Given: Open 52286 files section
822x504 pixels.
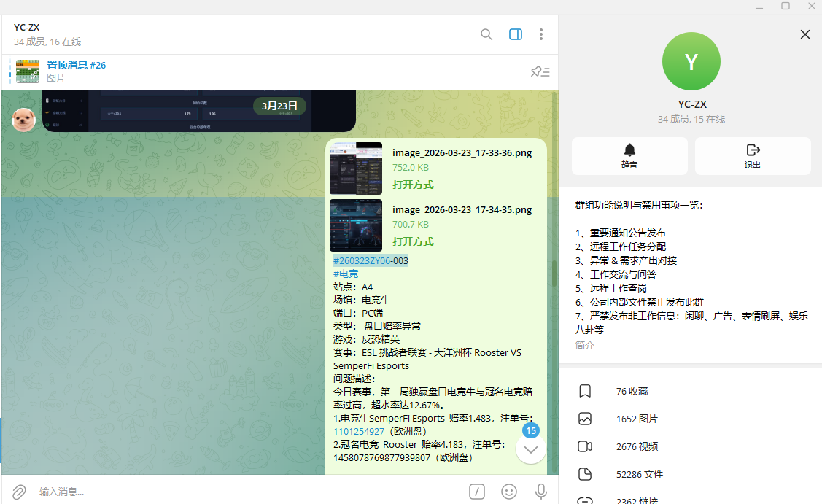Looking at the screenshot, I should [x=691, y=475].
